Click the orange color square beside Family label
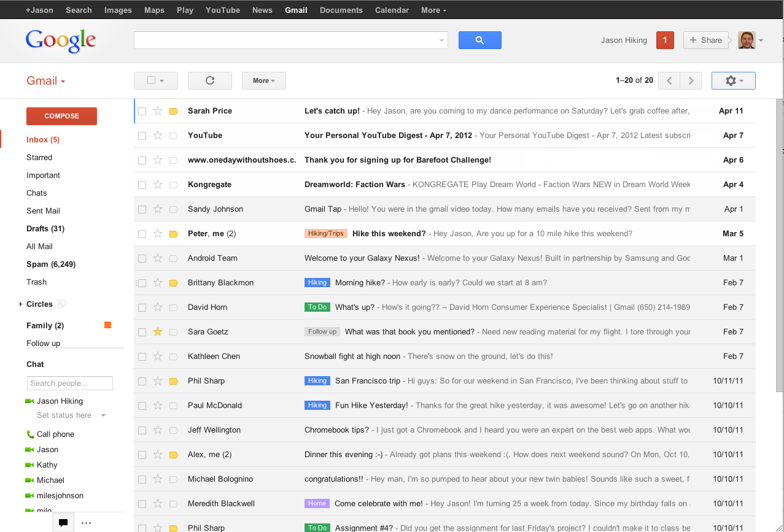This screenshot has height=532, width=784. (107, 325)
